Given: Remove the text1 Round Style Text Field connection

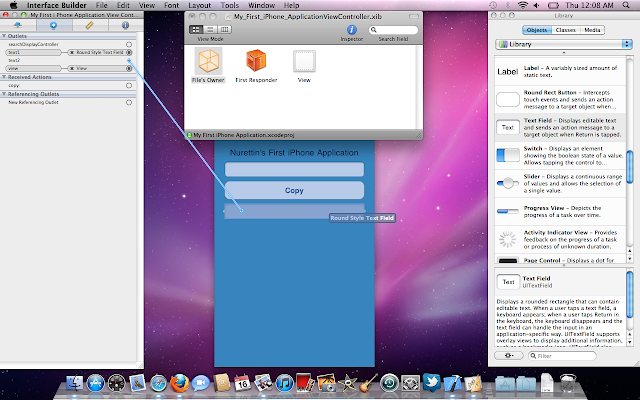Looking at the screenshot, I should [72, 52].
